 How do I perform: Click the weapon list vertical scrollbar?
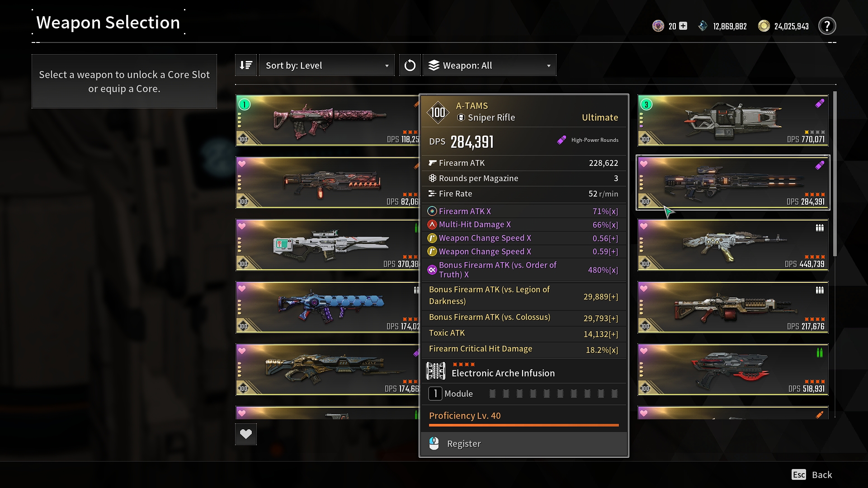point(835,174)
